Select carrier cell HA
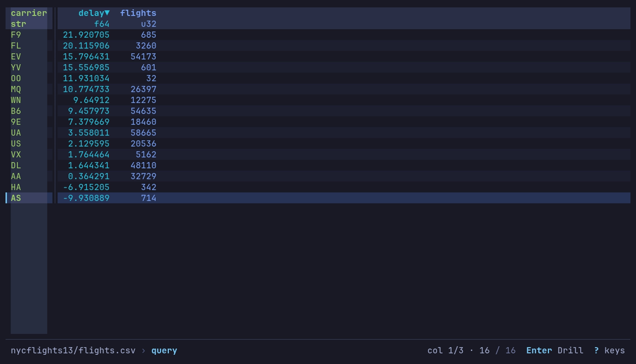Viewport: 636px width, 364px height. pos(16,187)
